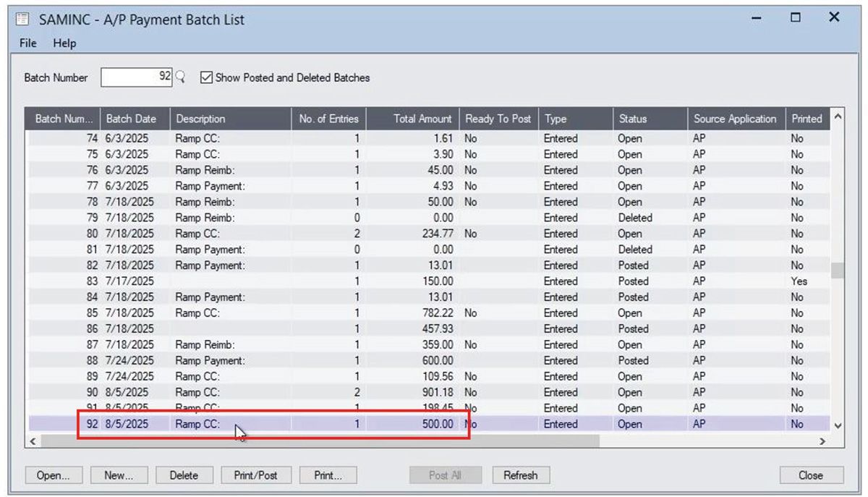The width and height of the screenshot is (868, 497).
Task: Create a new payment batch
Action: (119, 475)
